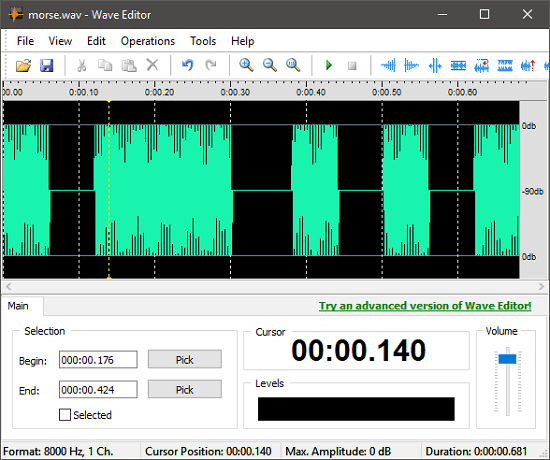This screenshot has width=550, height=460.
Task: Click the 0:00.50 mark on the time ruler
Action: 386,92
